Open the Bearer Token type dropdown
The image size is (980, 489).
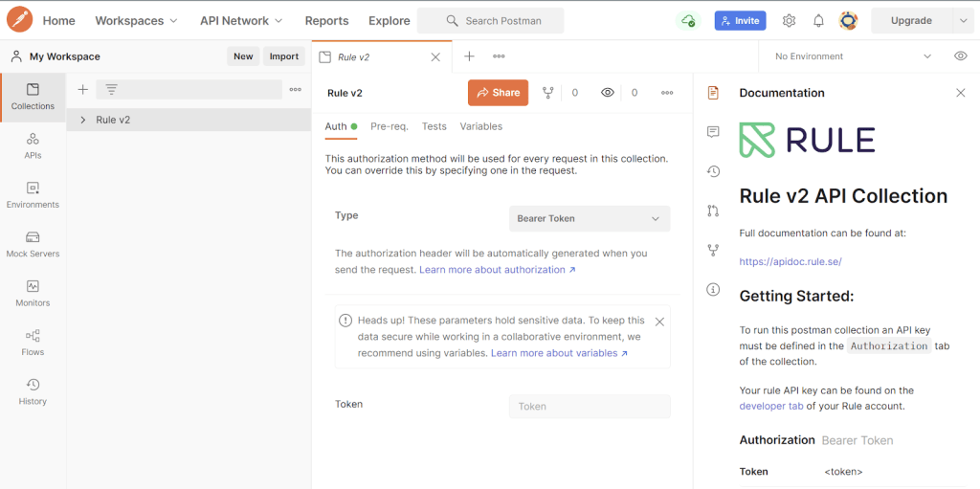(589, 218)
